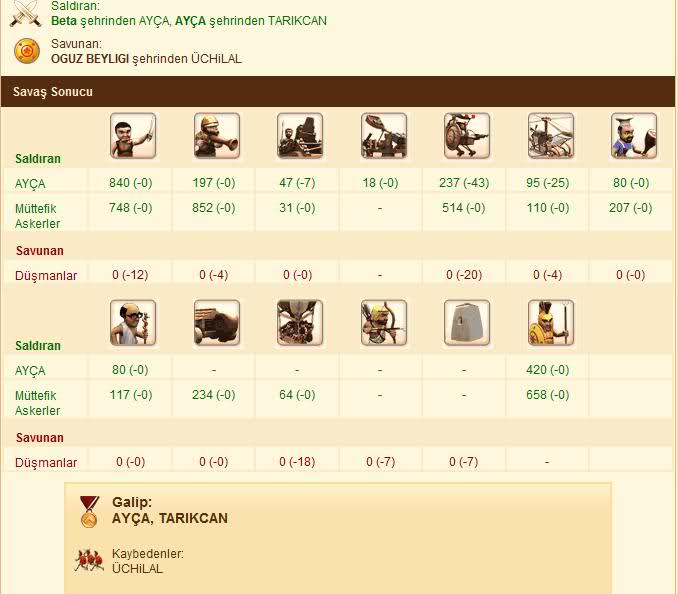Click the defender shield icon beside Savunan
Viewport: 678px width, 594px height.
coord(27,51)
